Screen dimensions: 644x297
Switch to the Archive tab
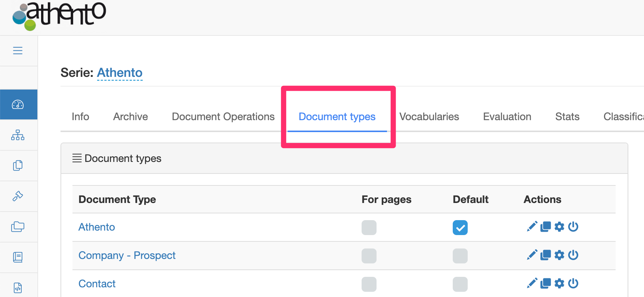[x=130, y=117]
